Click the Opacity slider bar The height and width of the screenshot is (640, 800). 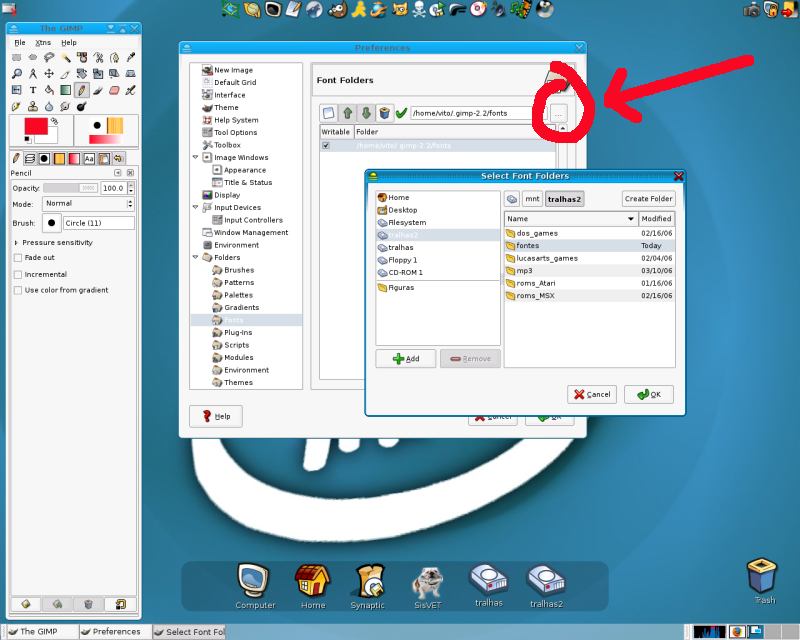click(x=70, y=188)
